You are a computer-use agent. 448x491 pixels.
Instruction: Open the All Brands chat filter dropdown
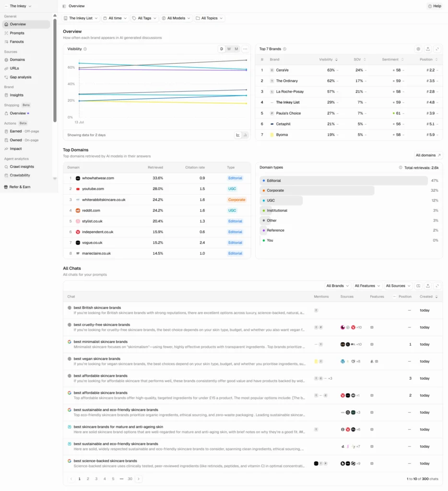click(x=337, y=286)
